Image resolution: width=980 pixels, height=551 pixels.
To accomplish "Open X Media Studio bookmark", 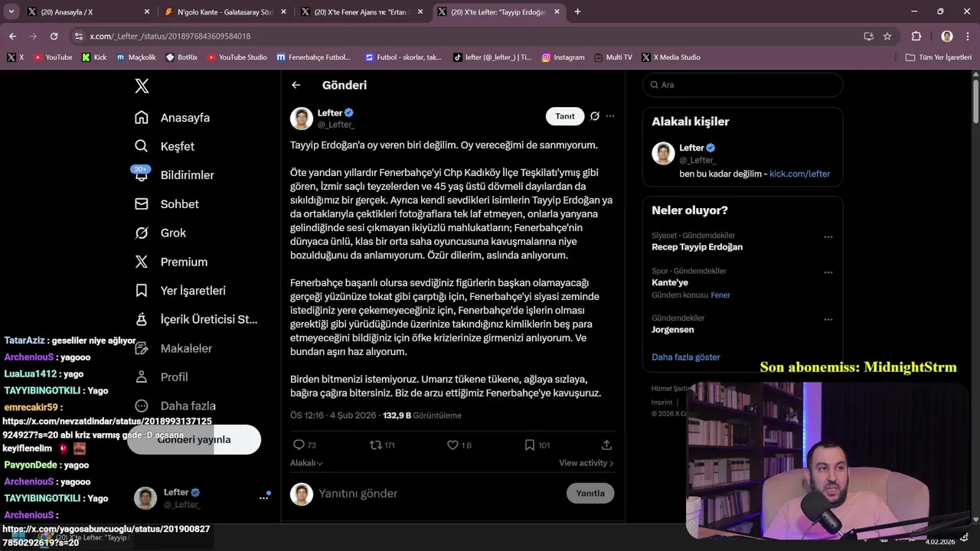I will (x=671, y=57).
